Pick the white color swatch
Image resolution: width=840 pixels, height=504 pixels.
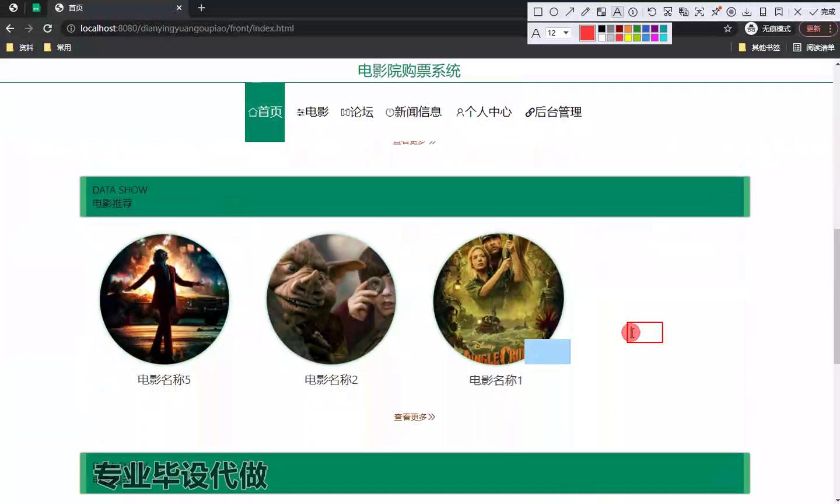[x=602, y=38]
